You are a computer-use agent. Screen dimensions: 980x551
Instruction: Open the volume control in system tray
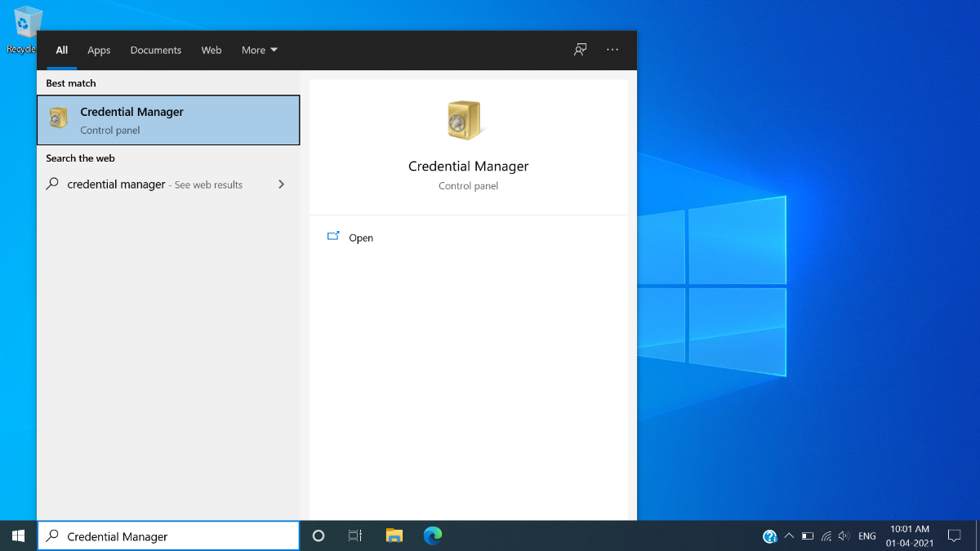[844, 536]
